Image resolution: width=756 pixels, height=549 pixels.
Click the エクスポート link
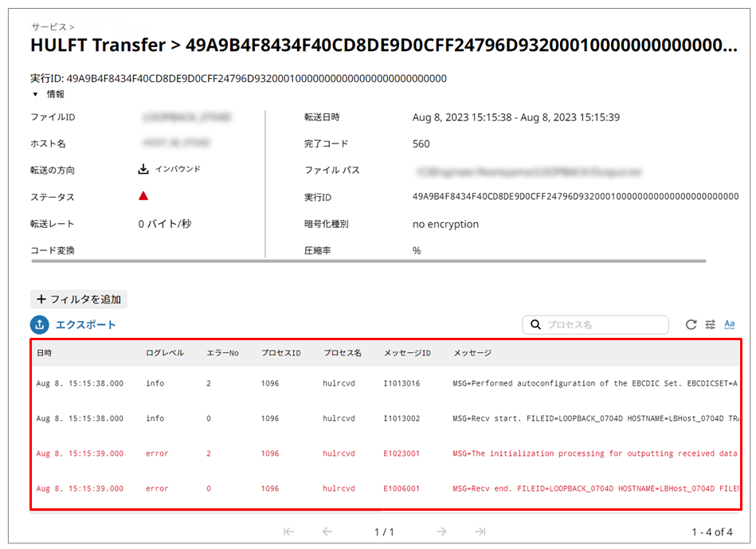[86, 325]
